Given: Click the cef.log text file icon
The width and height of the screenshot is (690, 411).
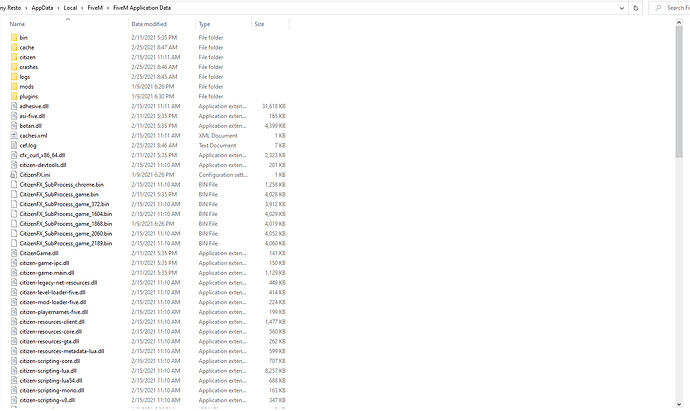Looking at the screenshot, I should [x=14, y=145].
